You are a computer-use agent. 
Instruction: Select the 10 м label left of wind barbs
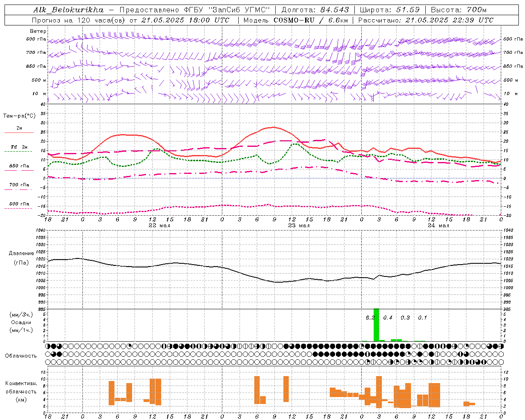[x=39, y=94]
